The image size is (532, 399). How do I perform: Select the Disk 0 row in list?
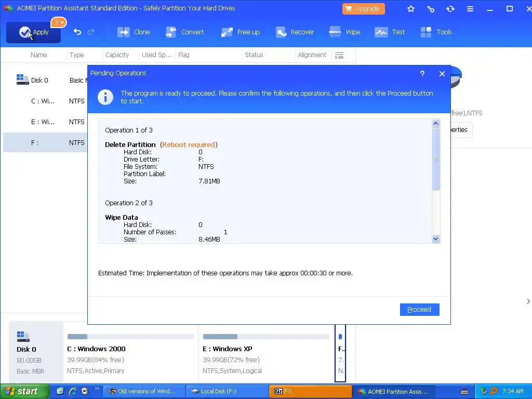click(x=46, y=81)
